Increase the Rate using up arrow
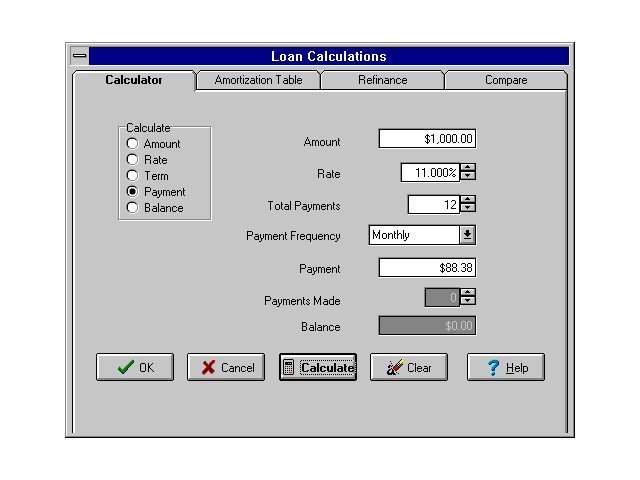 tap(468, 168)
